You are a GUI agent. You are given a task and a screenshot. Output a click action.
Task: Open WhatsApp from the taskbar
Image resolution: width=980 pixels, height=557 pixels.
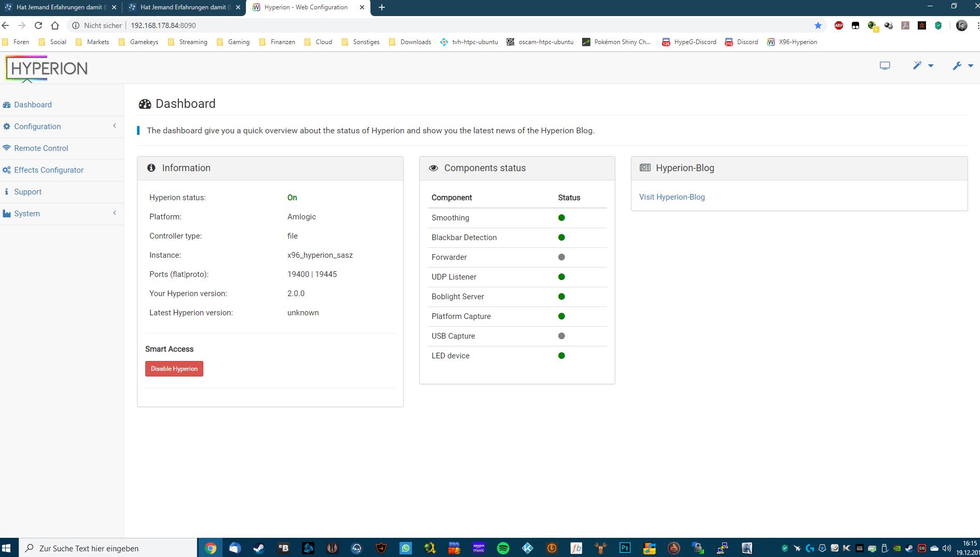(x=406, y=548)
